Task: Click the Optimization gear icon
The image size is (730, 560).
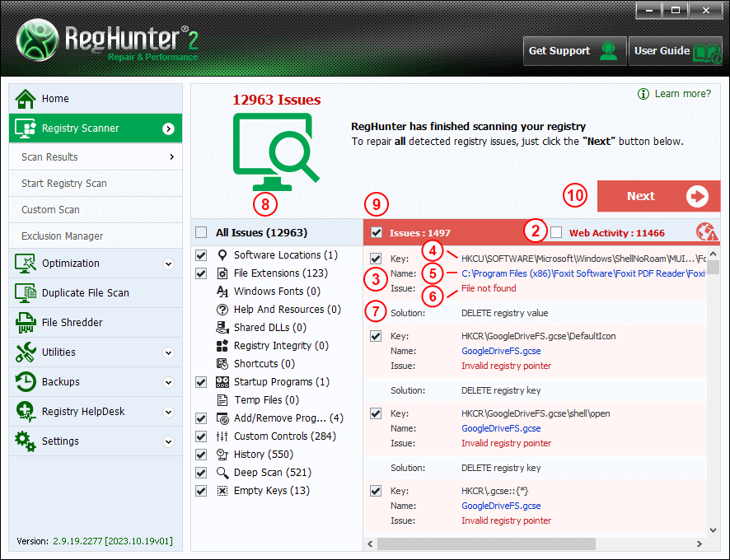Action: tap(26, 264)
